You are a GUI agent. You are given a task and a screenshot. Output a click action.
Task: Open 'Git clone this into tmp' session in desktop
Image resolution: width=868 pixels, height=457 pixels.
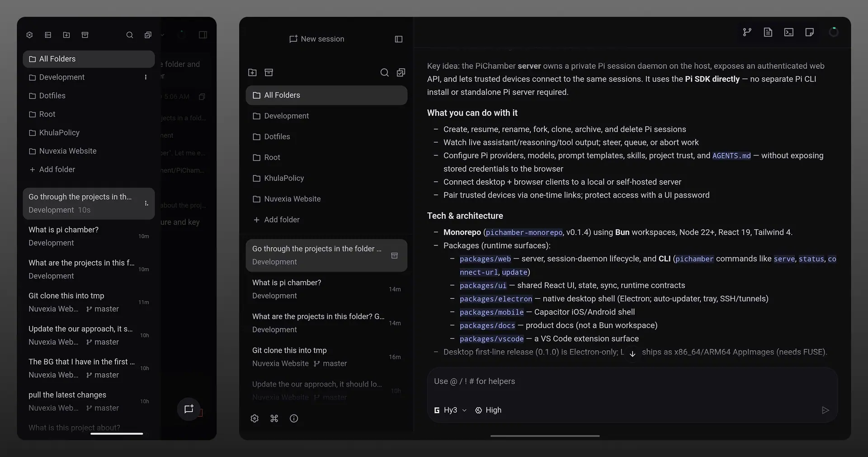click(326, 357)
